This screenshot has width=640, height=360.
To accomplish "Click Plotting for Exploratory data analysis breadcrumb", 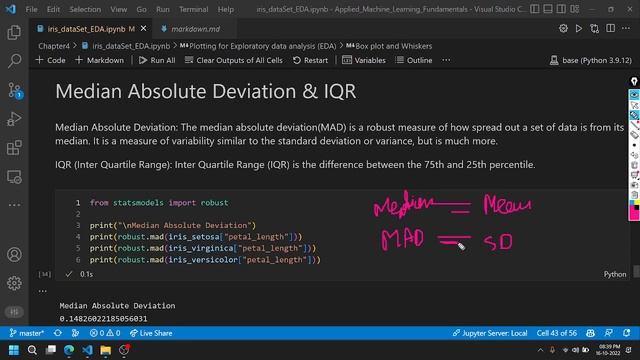I will [x=258, y=46].
